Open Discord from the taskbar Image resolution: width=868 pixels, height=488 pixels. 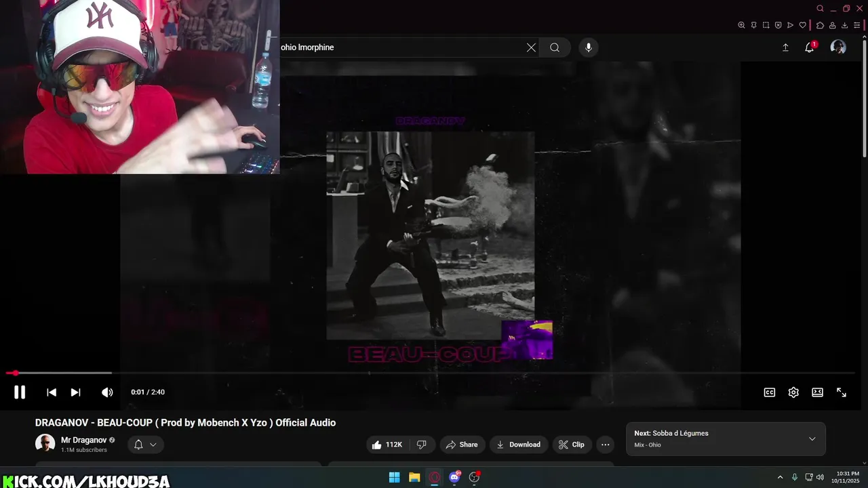tap(454, 477)
